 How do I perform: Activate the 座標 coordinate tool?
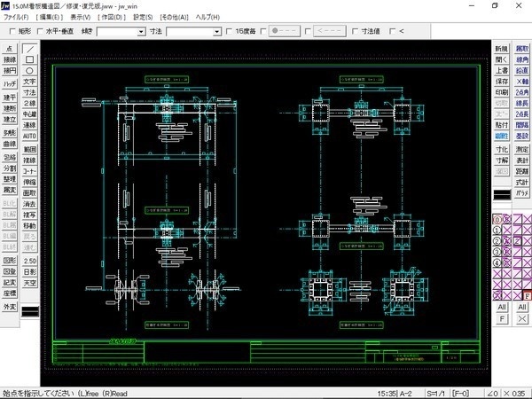[10, 293]
